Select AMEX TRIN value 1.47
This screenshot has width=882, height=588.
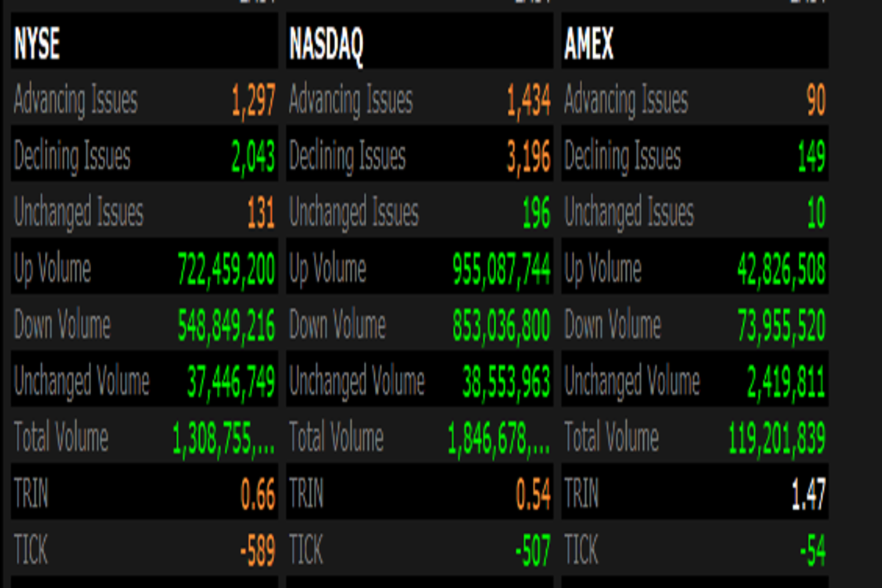pyautogui.click(x=808, y=495)
